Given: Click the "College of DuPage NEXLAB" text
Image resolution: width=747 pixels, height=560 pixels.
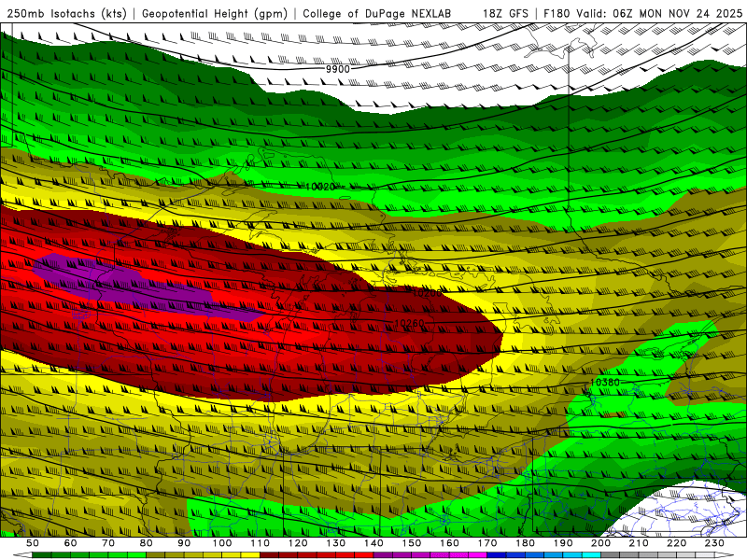Looking at the screenshot, I should [x=377, y=13].
